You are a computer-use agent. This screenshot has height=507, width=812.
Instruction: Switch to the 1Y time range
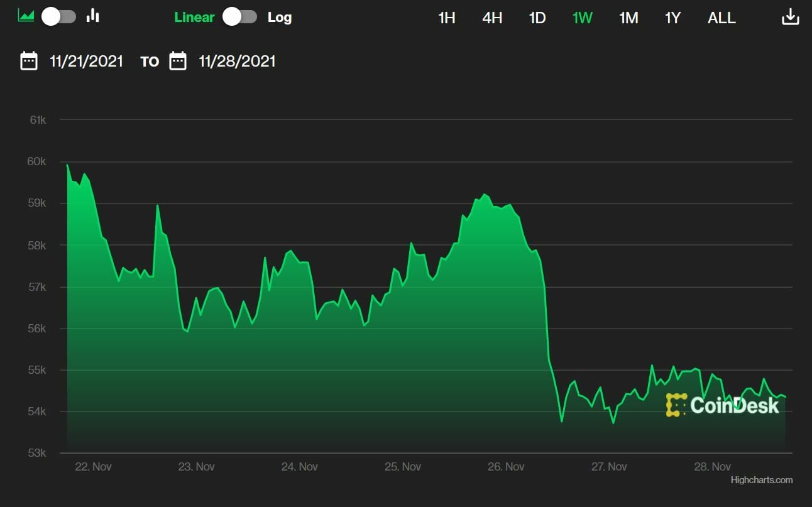pos(673,18)
